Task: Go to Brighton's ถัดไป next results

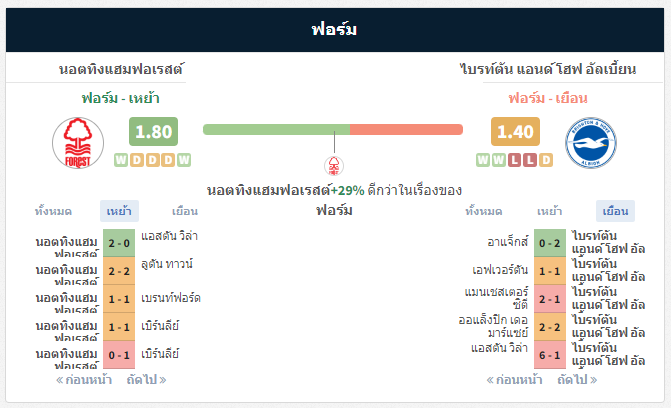Action: pyautogui.click(x=577, y=380)
